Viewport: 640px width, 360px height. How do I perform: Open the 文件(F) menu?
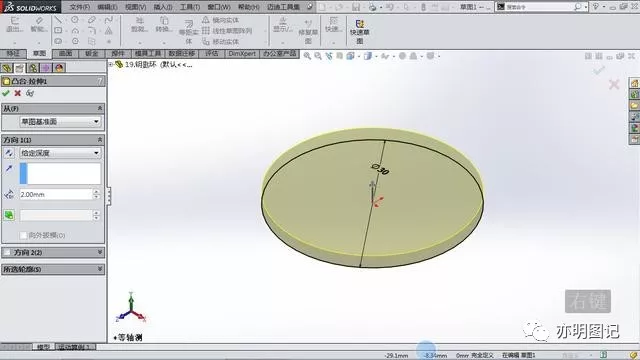point(80,7)
